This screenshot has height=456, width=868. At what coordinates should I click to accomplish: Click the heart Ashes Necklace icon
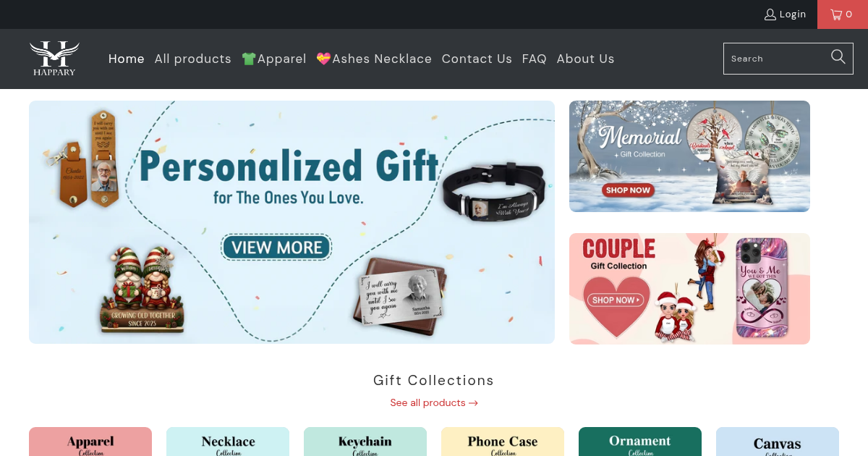click(x=323, y=59)
